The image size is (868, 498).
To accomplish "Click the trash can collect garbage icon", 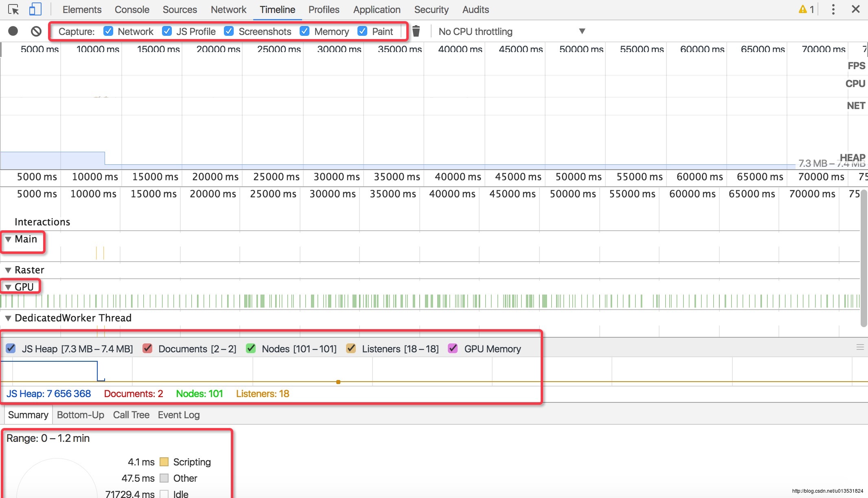I will (x=416, y=31).
